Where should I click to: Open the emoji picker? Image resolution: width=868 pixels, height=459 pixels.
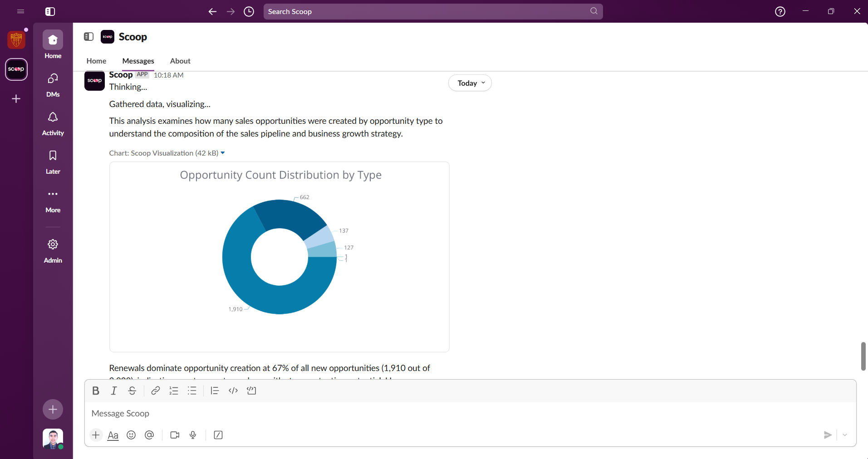(131, 435)
